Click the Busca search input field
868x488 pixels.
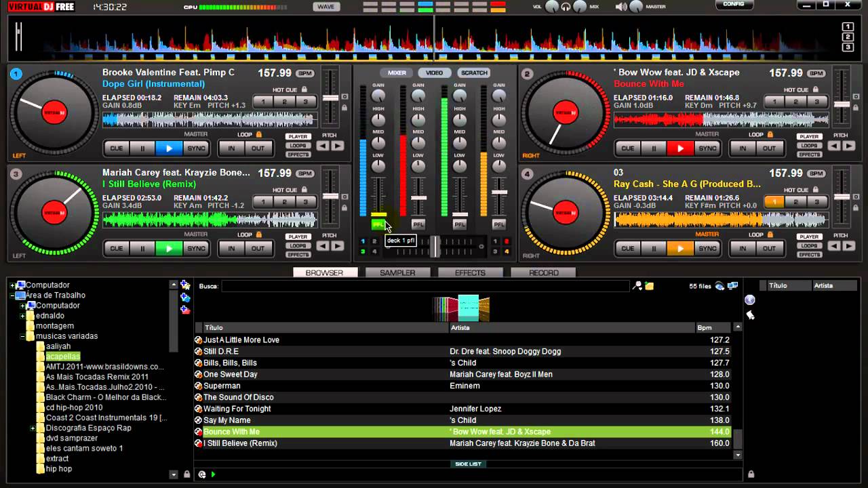[425, 286]
